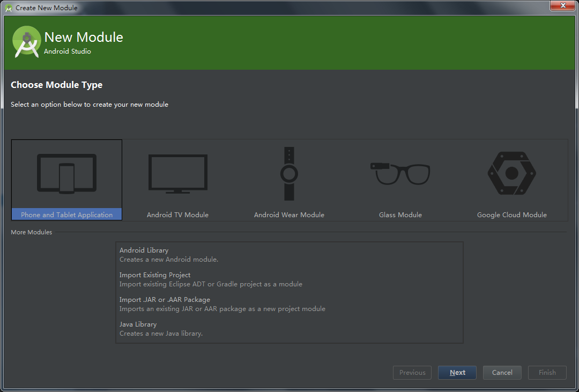Click the Previous button
579x392 pixels.
coord(412,373)
